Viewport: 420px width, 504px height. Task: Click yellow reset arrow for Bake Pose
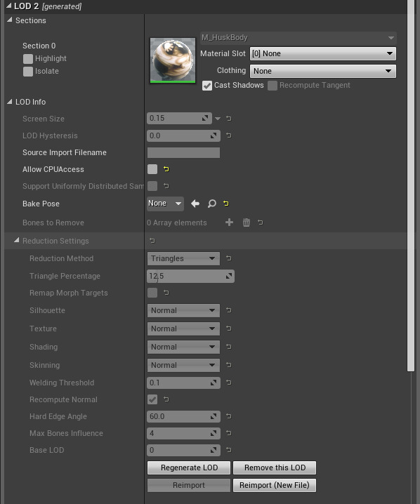coord(226,204)
